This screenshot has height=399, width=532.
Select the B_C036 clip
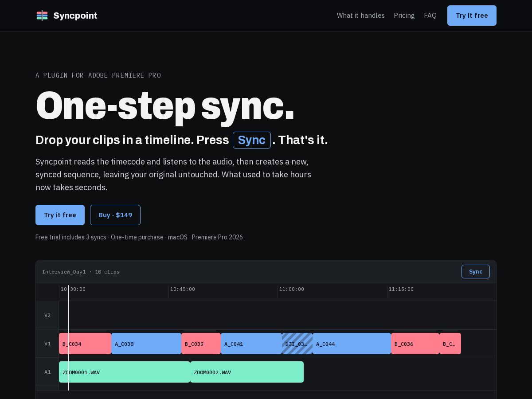[415, 344]
